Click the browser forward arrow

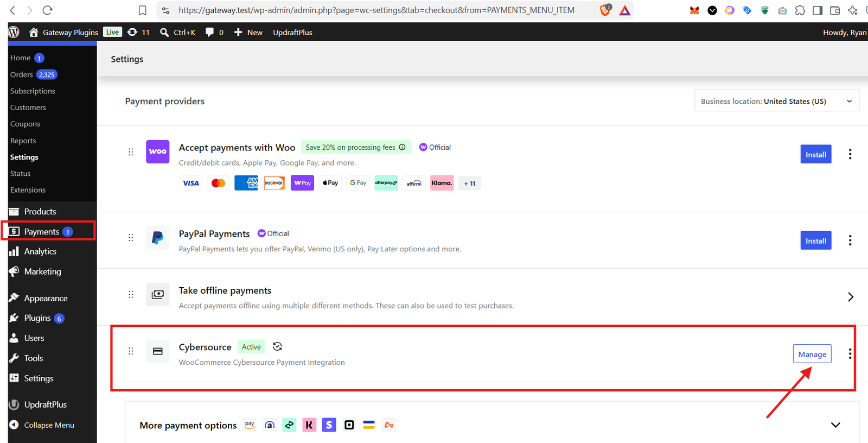coord(30,10)
